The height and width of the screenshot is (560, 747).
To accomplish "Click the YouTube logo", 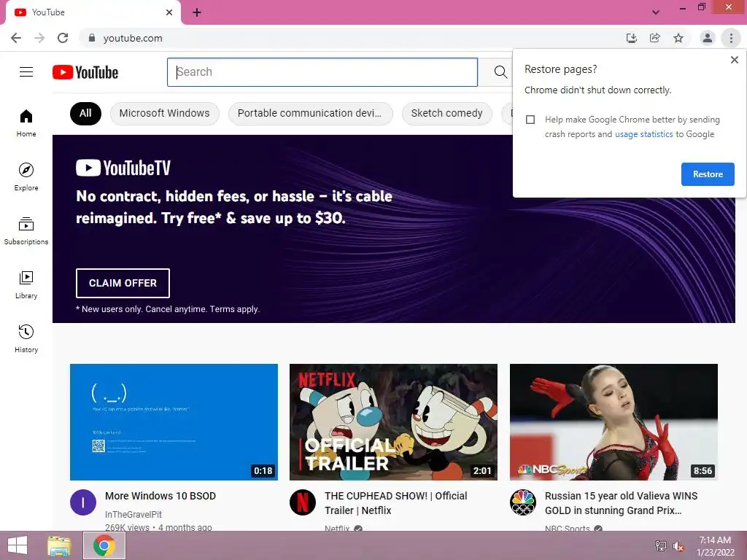I will [85, 72].
